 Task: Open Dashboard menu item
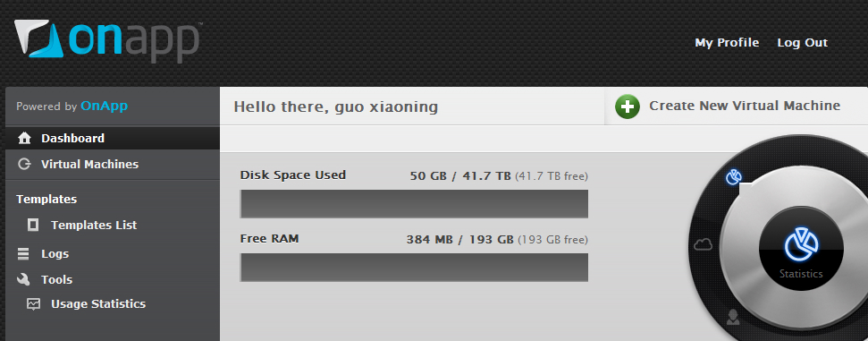pos(113,138)
